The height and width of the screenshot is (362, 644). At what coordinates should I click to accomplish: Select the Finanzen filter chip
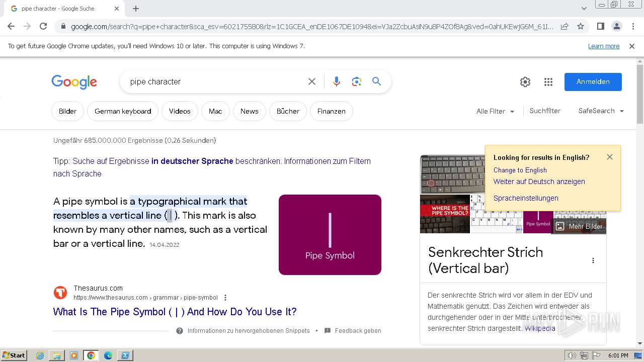[331, 111]
